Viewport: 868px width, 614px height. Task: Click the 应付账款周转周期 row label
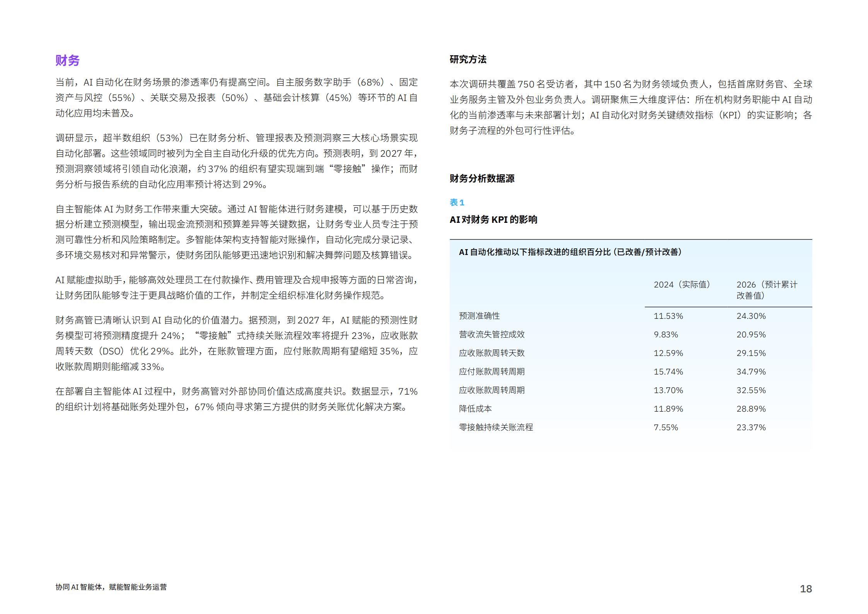pyautogui.click(x=491, y=371)
